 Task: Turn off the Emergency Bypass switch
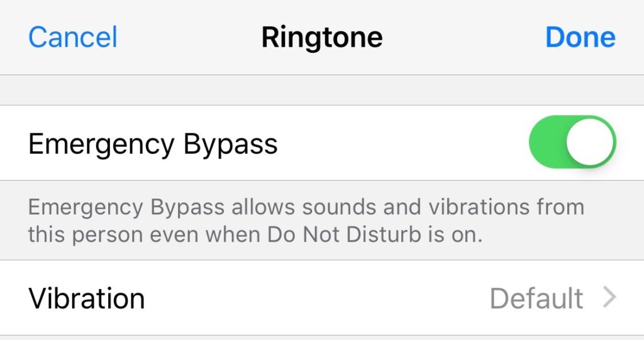pyautogui.click(x=572, y=142)
